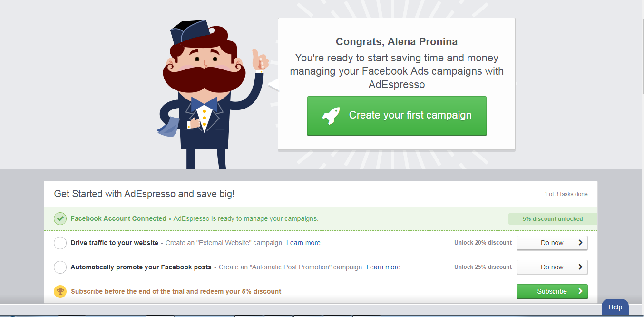Image resolution: width=644 pixels, height=317 pixels.
Task: Click arrow on Drive traffic Do now button
Action: click(580, 243)
